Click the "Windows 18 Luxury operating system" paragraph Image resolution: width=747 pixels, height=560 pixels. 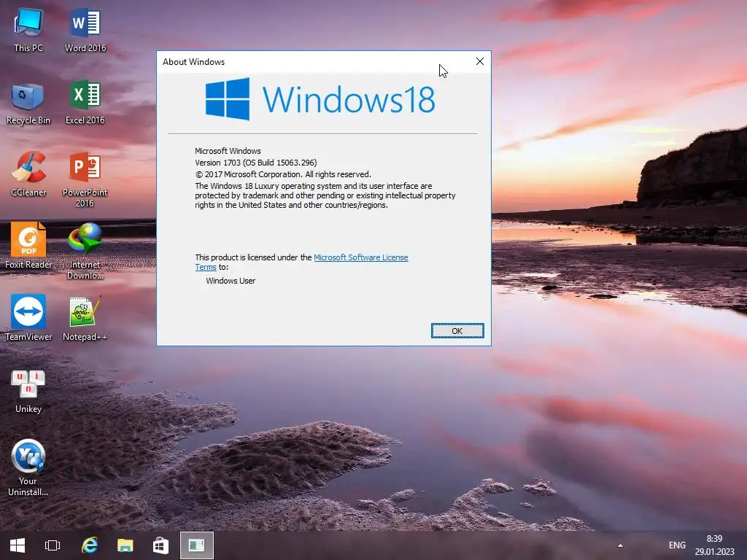(325, 195)
